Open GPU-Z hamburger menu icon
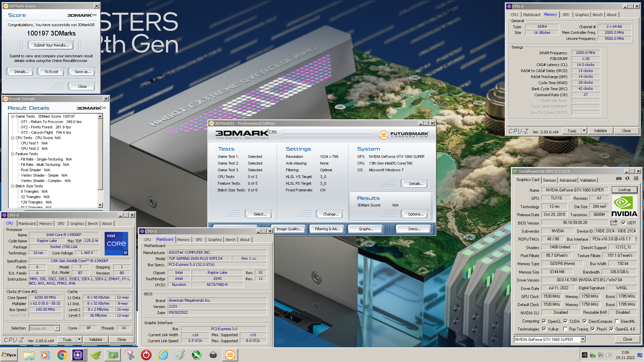644x362 pixels. coord(636,179)
